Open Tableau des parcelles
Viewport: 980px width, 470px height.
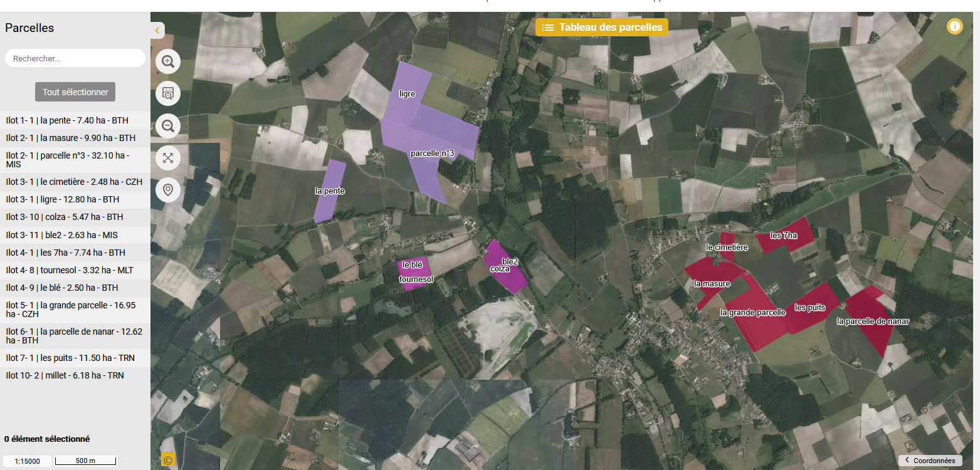click(602, 28)
